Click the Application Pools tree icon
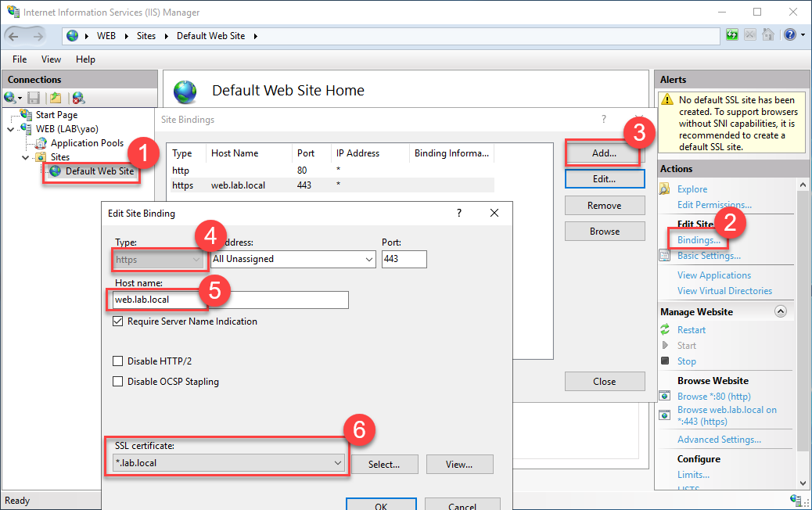 [41, 143]
